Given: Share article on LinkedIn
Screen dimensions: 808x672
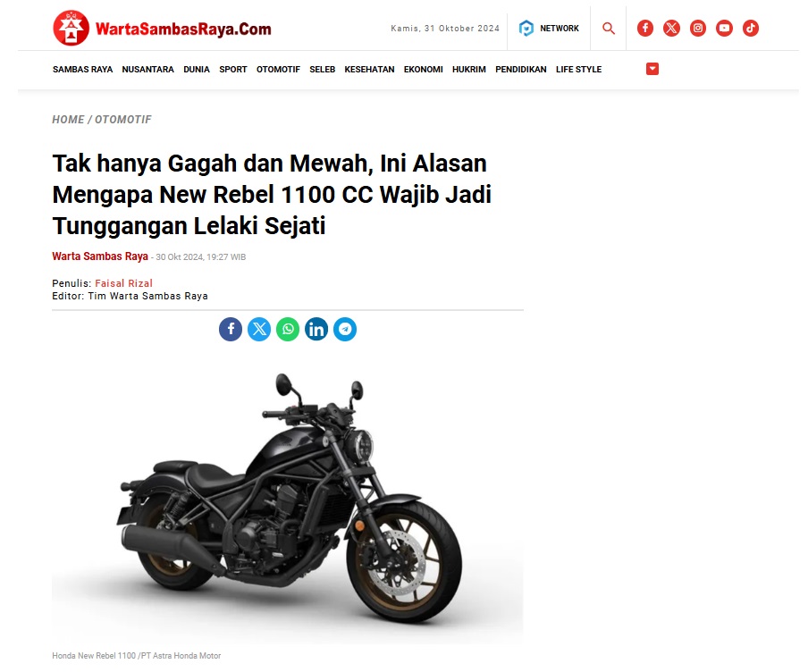Looking at the screenshot, I should click(316, 329).
